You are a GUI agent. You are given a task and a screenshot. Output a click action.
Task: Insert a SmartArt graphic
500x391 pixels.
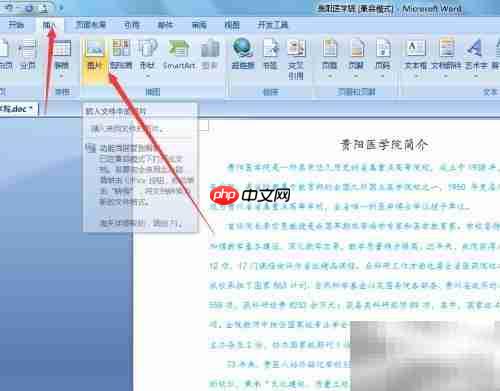179,55
